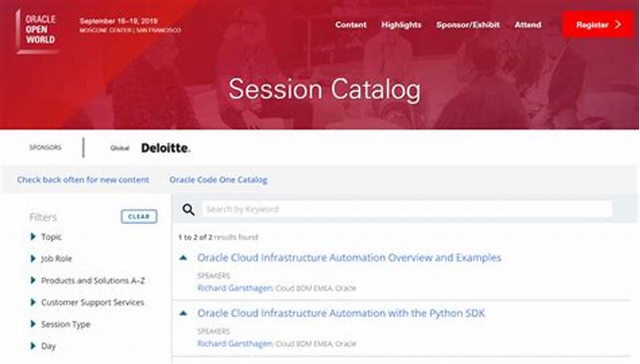Click the '1 to 2 of 2 results found' text

point(218,237)
